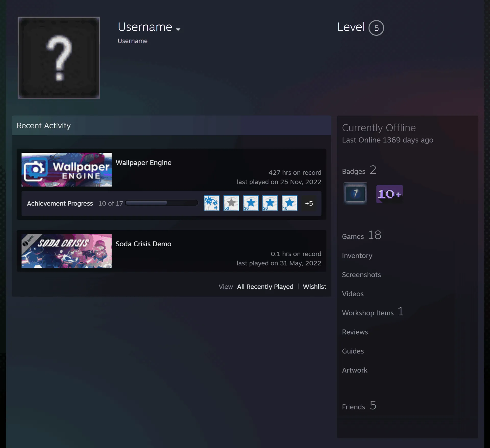The height and width of the screenshot is (448, 490).
Task: Open the Games 18 link
Action: pyautogui.click(x=362, y=235)
